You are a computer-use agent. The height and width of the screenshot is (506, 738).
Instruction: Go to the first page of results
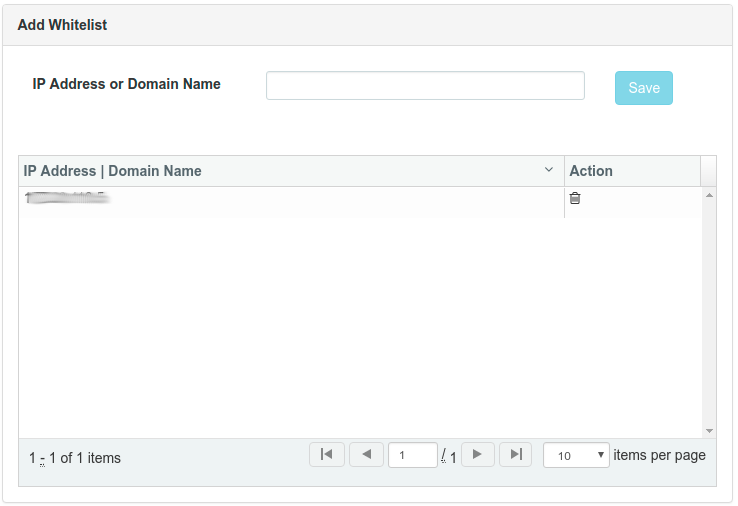tap(327, 455)
